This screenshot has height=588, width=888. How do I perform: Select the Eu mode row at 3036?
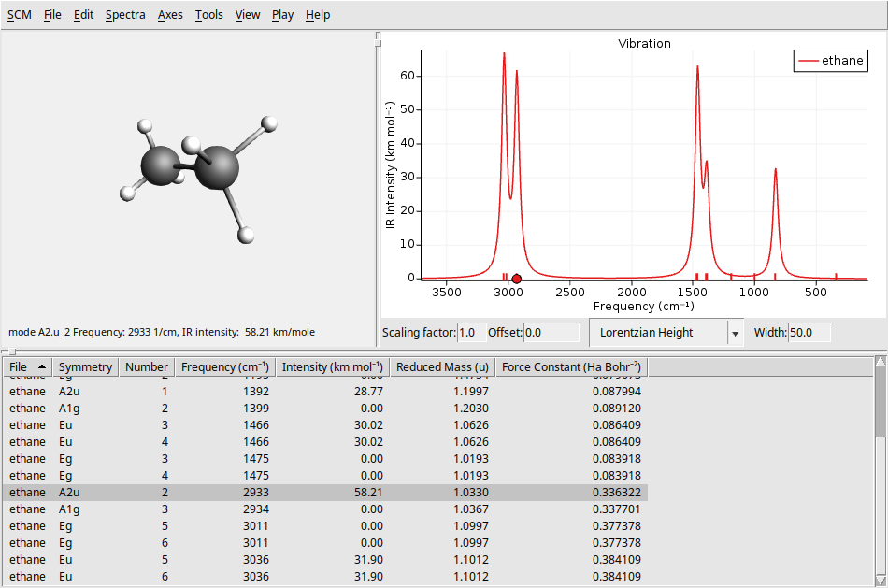click(187, 560)
